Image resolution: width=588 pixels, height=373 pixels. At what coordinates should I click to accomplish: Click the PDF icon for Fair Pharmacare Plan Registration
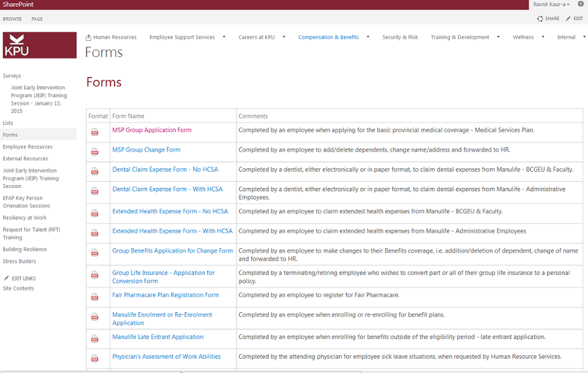point(95,297)
